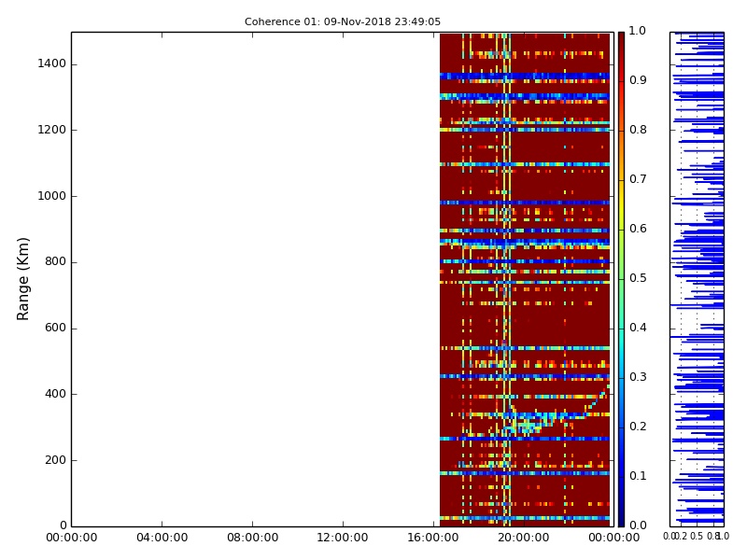This screenshot has width=747, height=560.
Task: Click the 20:00:00 time axis label
Action: point(524,538)
